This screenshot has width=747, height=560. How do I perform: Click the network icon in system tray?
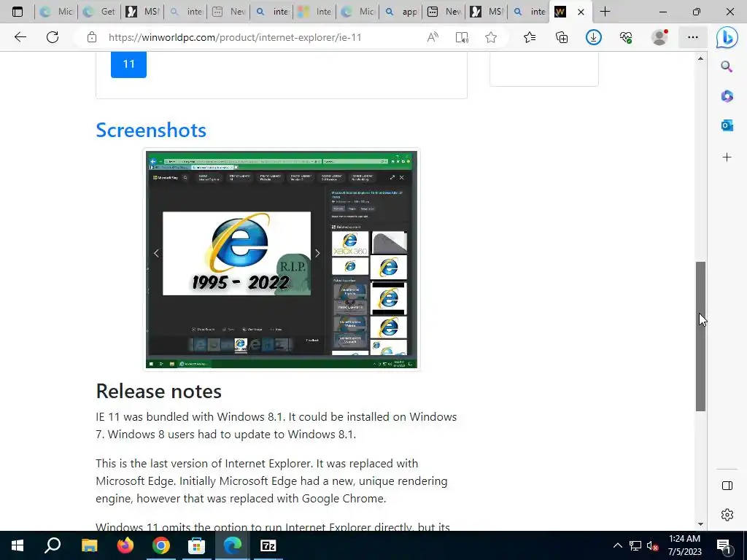(635, 545)
